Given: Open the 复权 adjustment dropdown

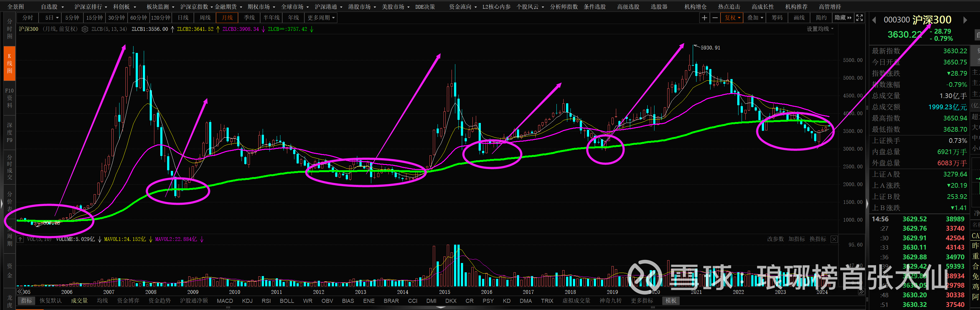Looking at the screenshot, I should coord(732,18).
